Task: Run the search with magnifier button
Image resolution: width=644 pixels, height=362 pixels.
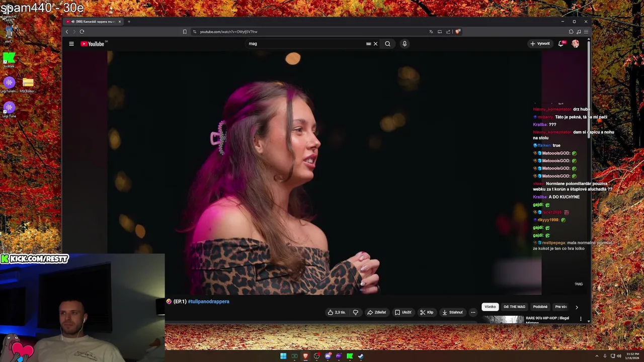Action: pos(387,44)
